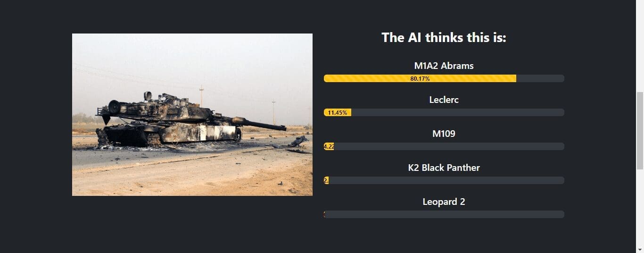The width and height of the screenshot is (644, 253).
Task: Click the unfilled part of the M1A2 Abrams bar
Action: pos(540,78)
